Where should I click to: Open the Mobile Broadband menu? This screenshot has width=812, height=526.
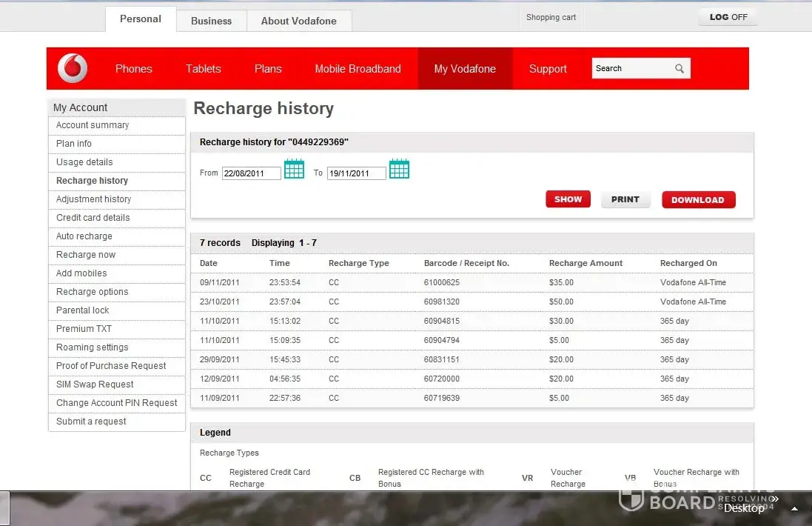(x=358, y=69)
